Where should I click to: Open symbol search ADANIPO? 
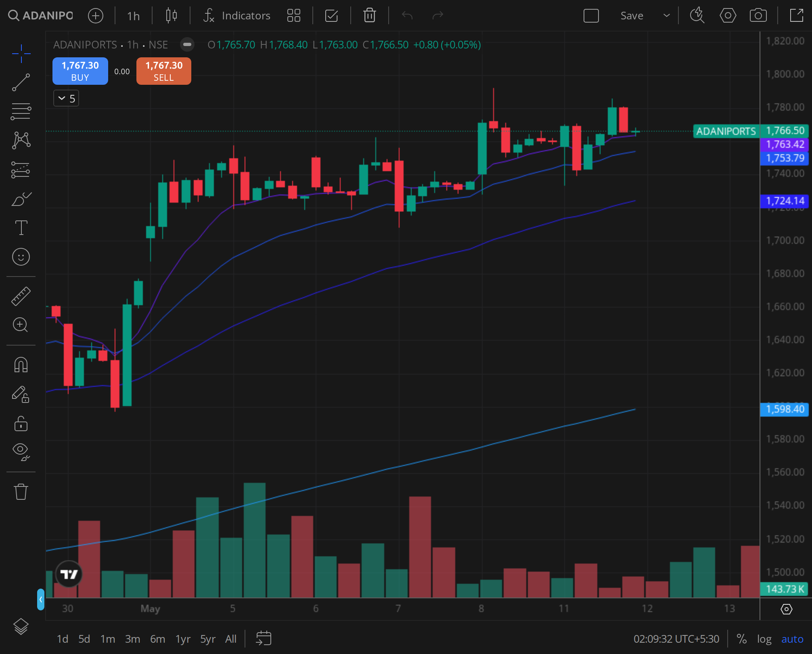(40, 16)
